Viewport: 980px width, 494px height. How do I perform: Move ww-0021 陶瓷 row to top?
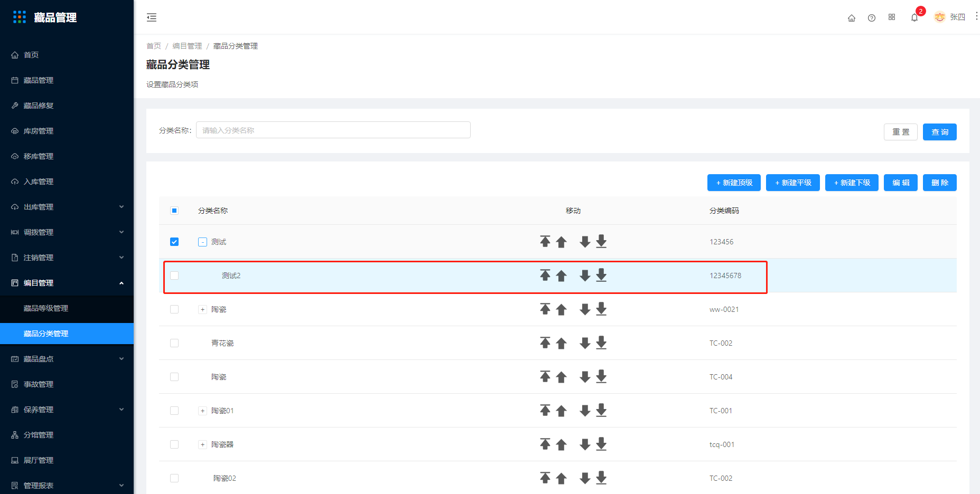point(545,309)
